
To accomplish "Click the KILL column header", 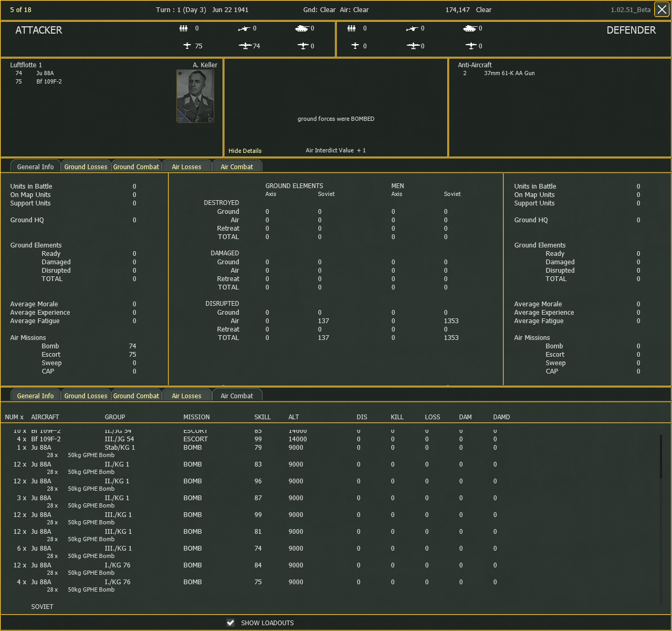I will pyautogui.click(x=397, y=417).
